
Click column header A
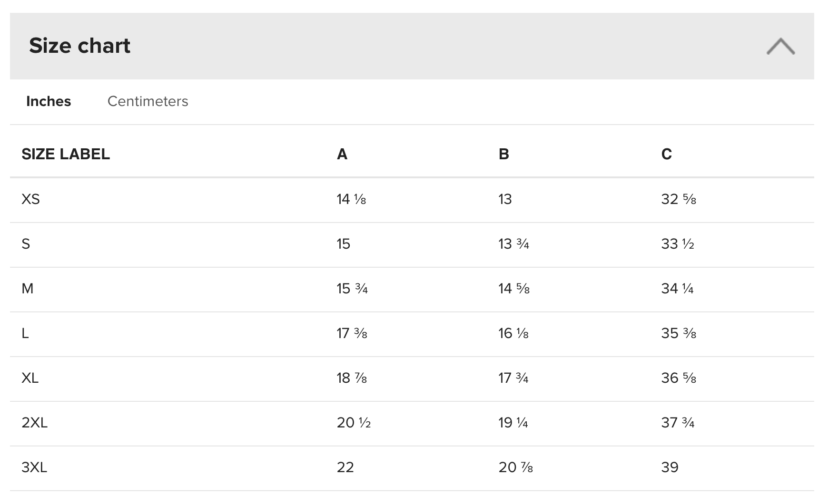(342, 154)
